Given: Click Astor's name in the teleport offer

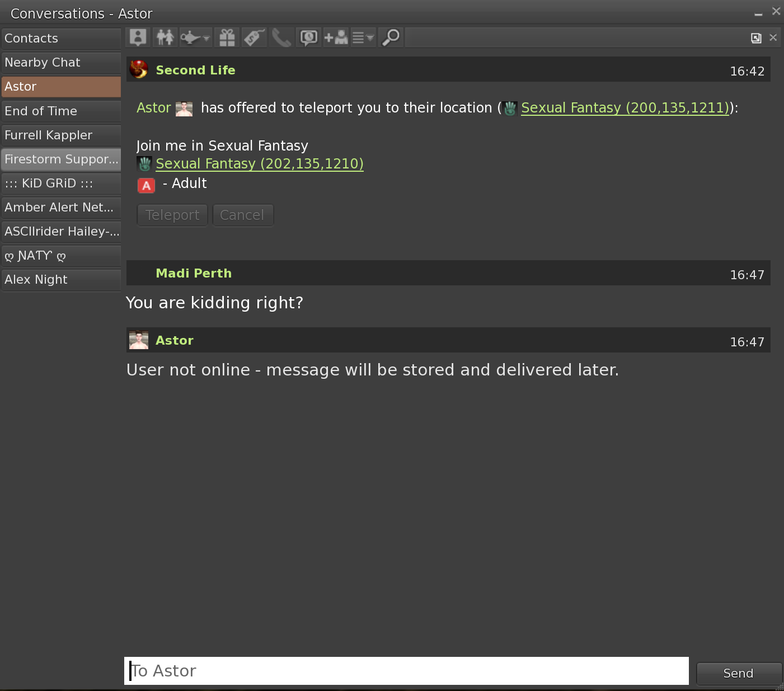Looking at the screenshot, I should tap(154, 107).
